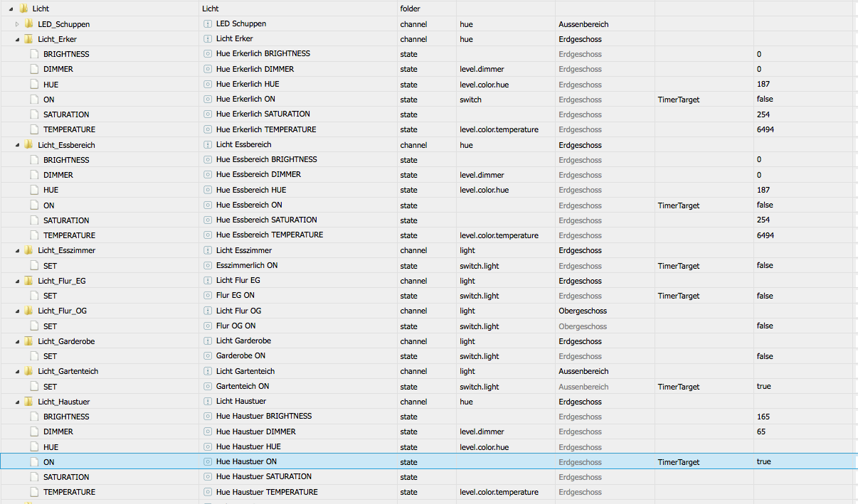Collapse the Licht_Essbereich channel
Viewport: 858px width, 504px height.
17,145
